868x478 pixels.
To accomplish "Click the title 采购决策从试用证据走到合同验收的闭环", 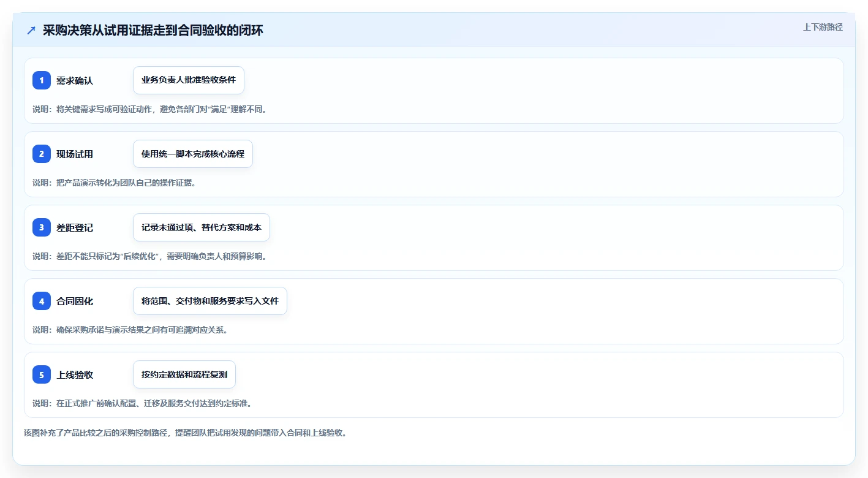I will (x=153, y=31).
